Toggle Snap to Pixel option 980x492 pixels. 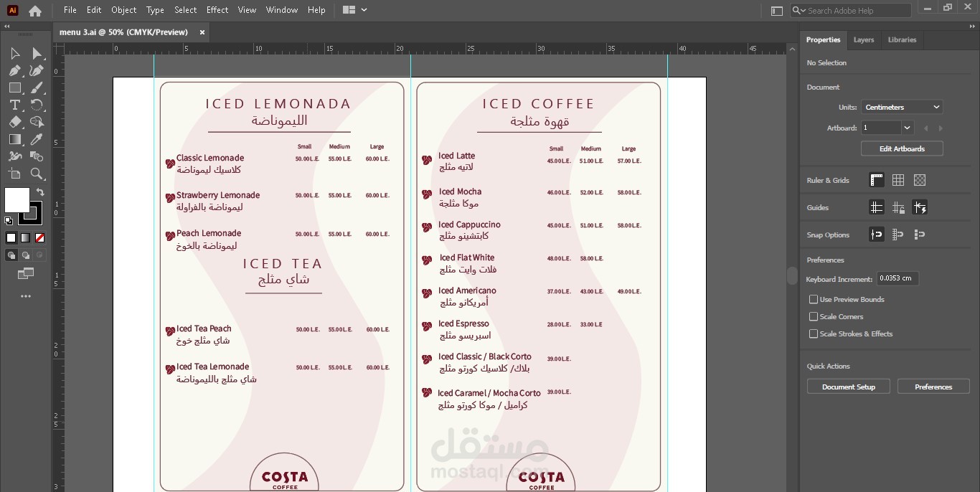click(920, 235)
